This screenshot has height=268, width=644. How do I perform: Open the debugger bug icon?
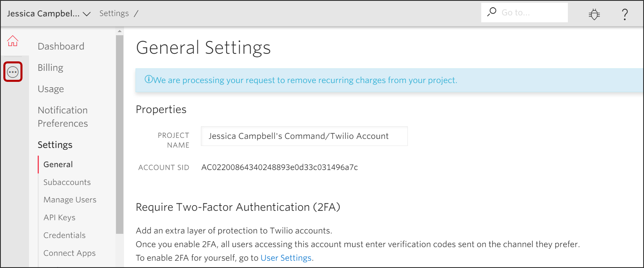[594, 14]
